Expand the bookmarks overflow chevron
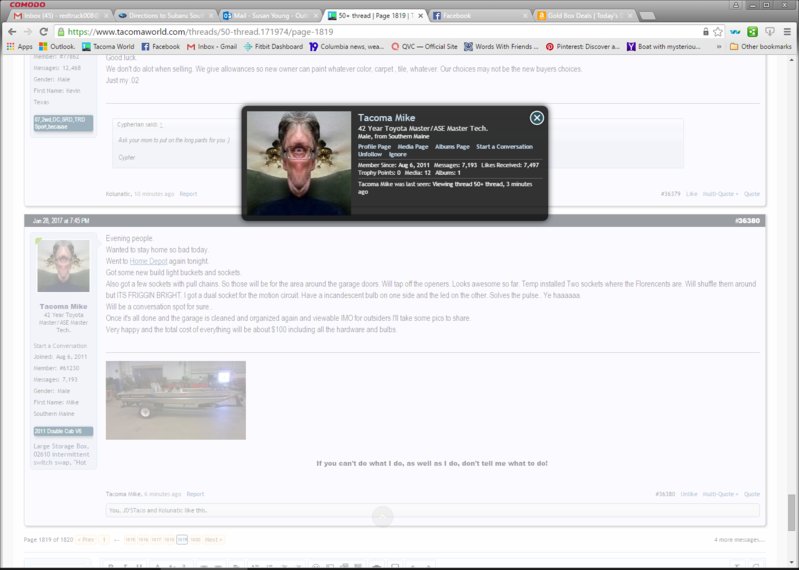Image resolution: width=799 pixels, height=570 pixels. tap(719, 46)
